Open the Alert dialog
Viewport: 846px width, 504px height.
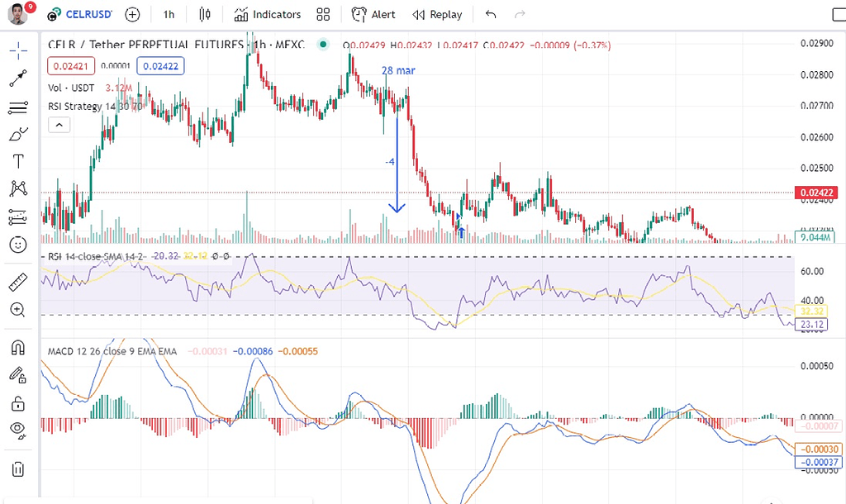pyautogui.click(x=373, y=15)
